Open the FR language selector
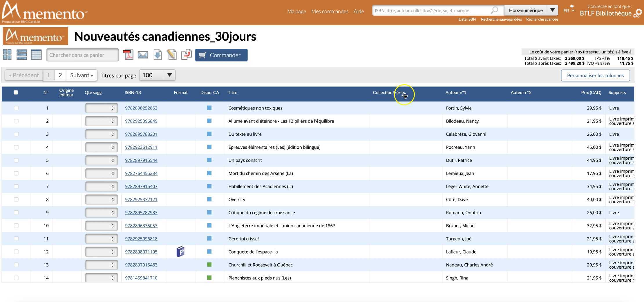Viewport: 644px width, 302px height. [569, 10]
